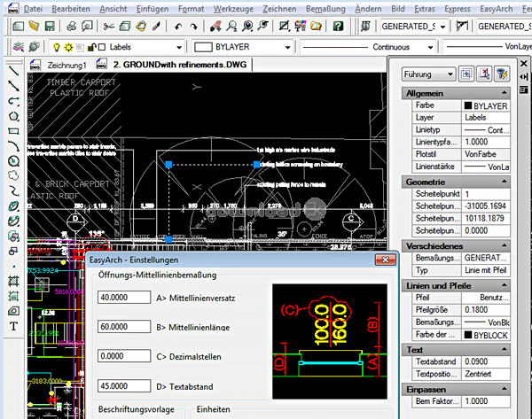Open the Labels layer dropdown

[179, 48]
